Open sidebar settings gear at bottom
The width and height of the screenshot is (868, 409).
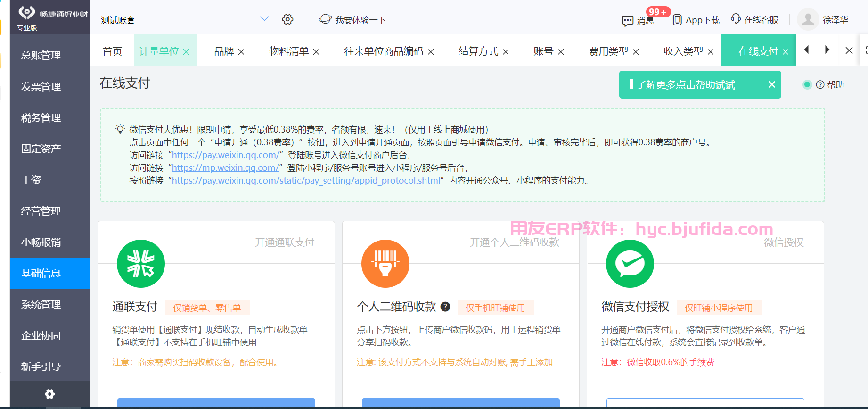pos(49,394)
